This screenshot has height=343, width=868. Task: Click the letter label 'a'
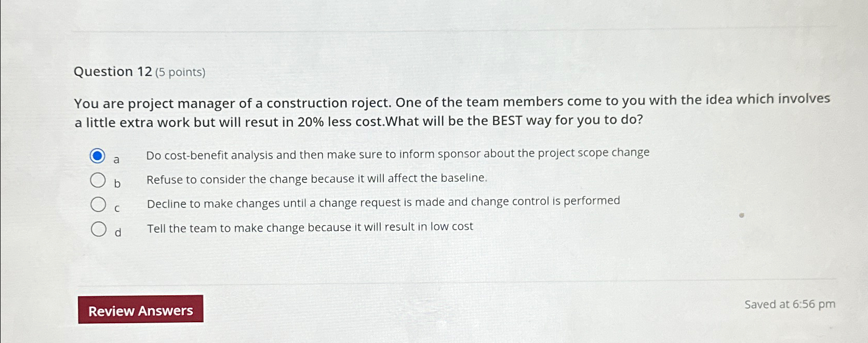pyautogui.click(x=117, y=159)
